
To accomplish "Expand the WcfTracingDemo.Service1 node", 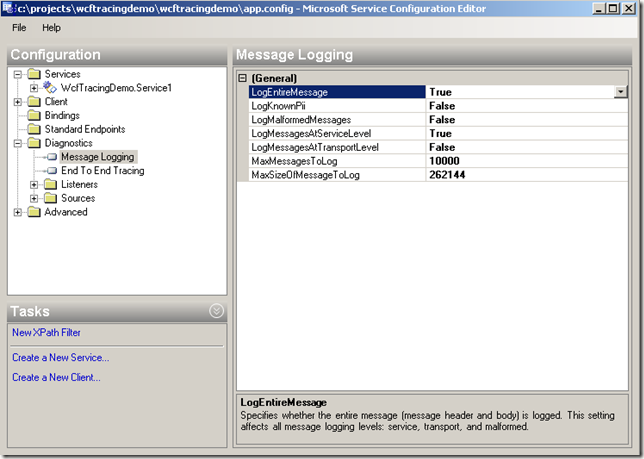I will coord(34,88).
